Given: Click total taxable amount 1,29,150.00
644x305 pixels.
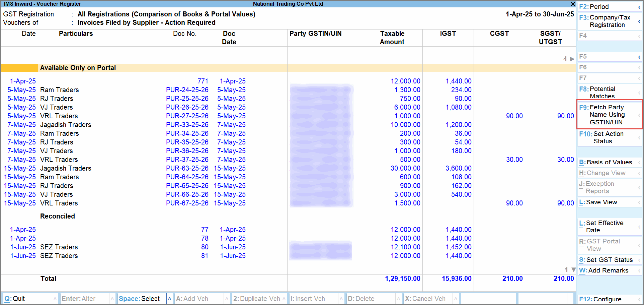Looking at the screenshot, I should pyautogui.click(x=403, y=279).
